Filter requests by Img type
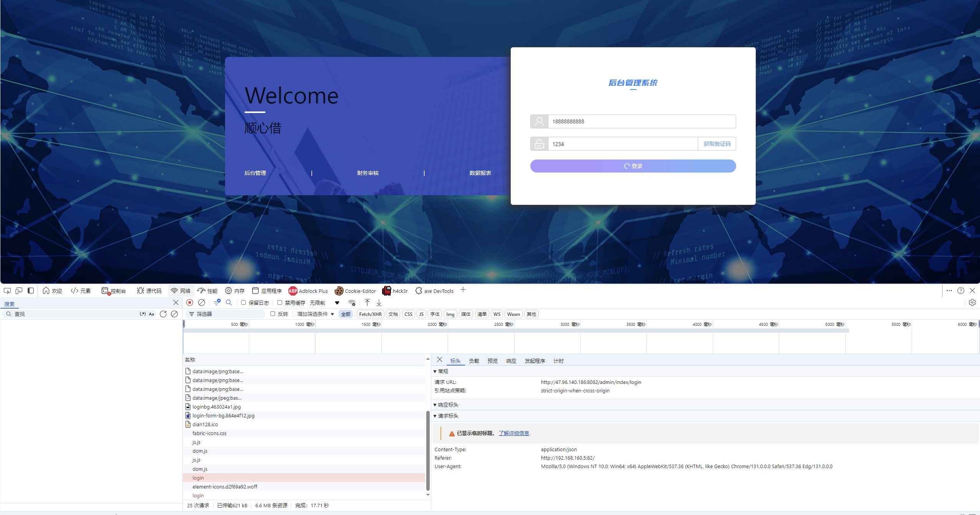Screen dimensions: 980x515 click(450, 314)
